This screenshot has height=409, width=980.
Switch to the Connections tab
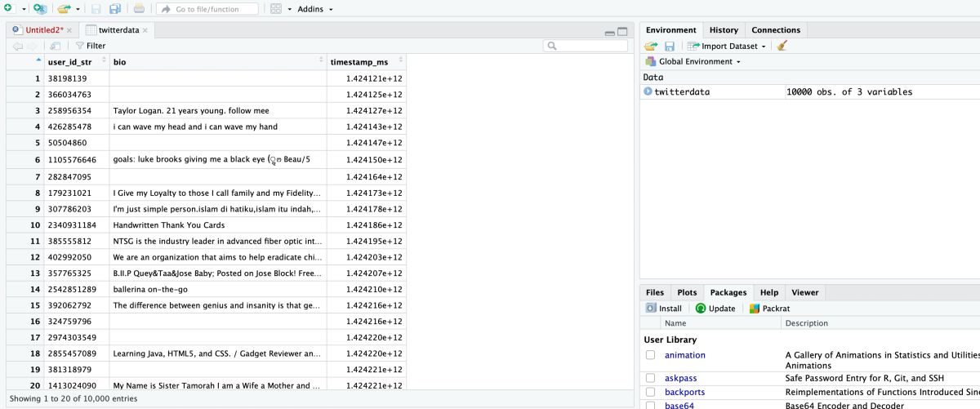point(776,30)
